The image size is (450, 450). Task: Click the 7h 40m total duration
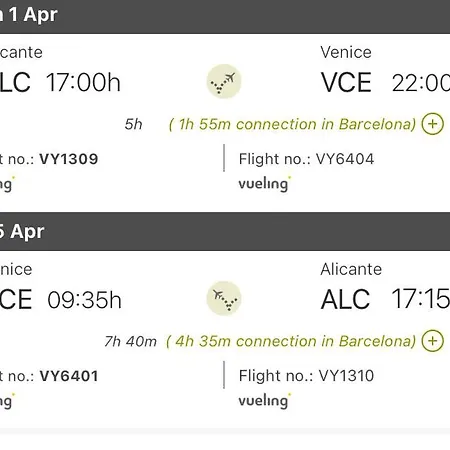130,341
